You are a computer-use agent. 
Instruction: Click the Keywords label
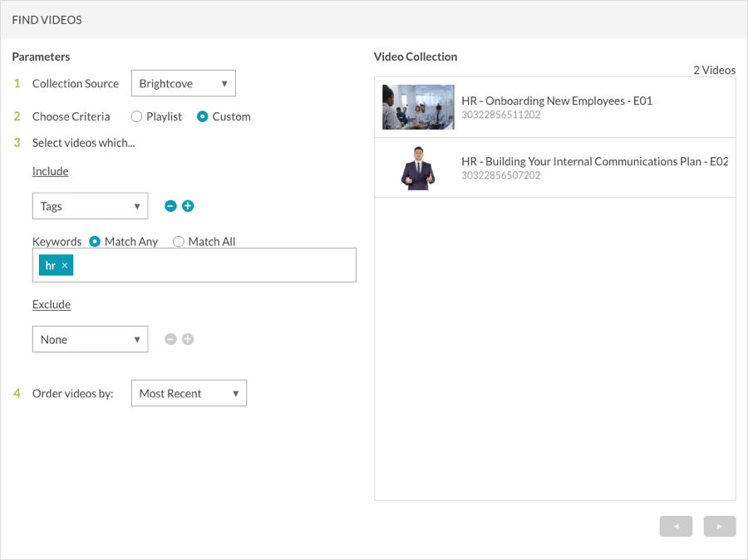click(57, 241)
